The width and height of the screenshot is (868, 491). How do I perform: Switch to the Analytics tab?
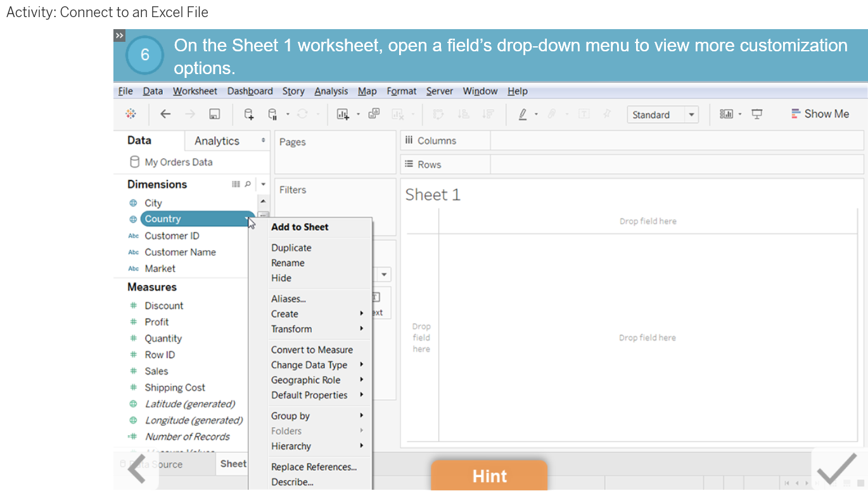click(x=217, y=141)
